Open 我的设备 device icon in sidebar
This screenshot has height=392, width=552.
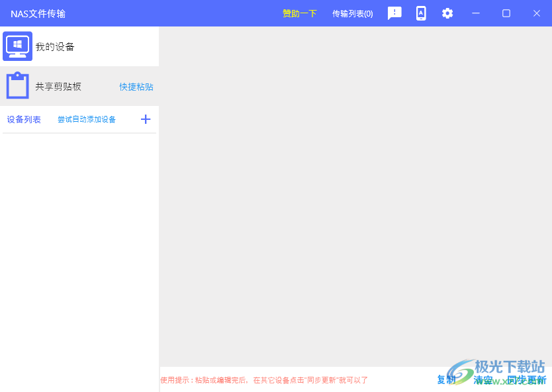(17, 46)
